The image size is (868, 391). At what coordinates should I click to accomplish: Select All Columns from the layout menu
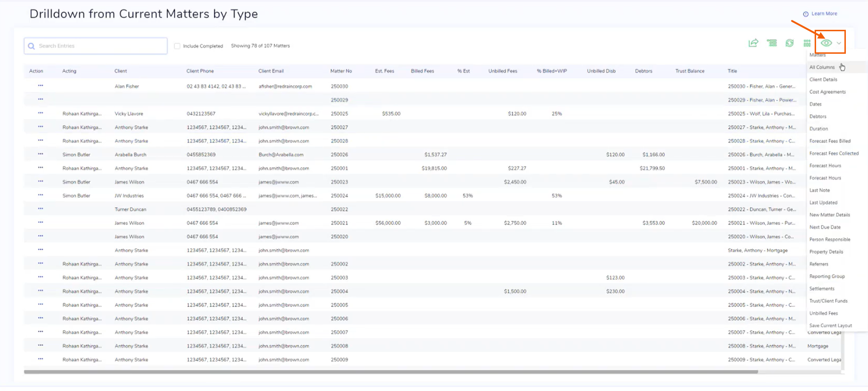822,67
